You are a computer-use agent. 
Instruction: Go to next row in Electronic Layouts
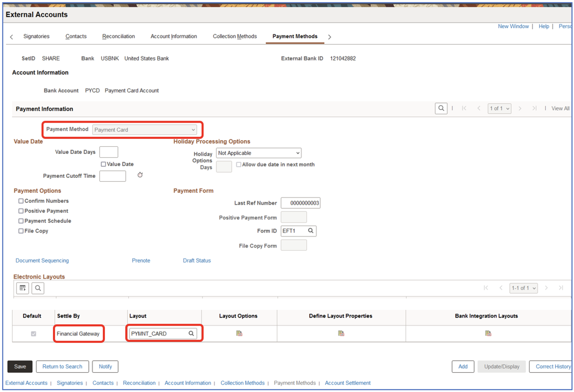(x=546, y=288)
